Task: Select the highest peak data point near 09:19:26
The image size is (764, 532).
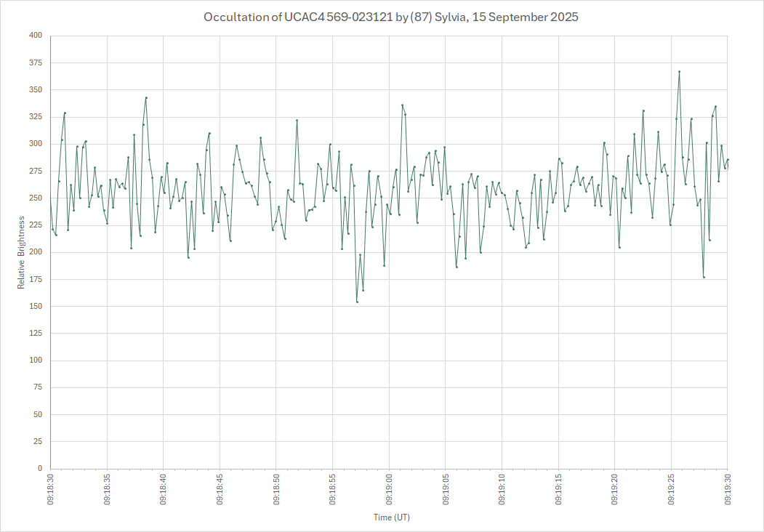Action: coord(679,72)
